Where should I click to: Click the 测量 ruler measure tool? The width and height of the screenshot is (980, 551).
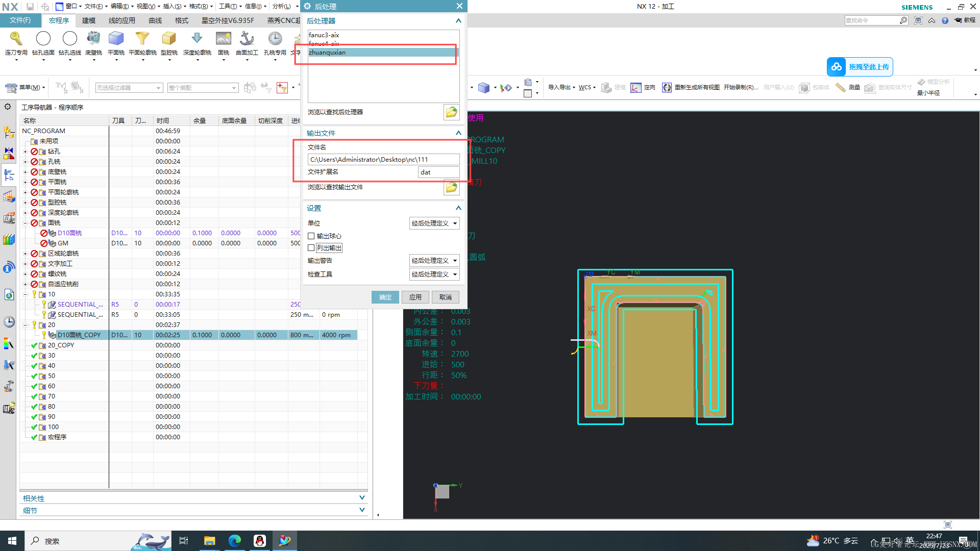click(848, 87)
